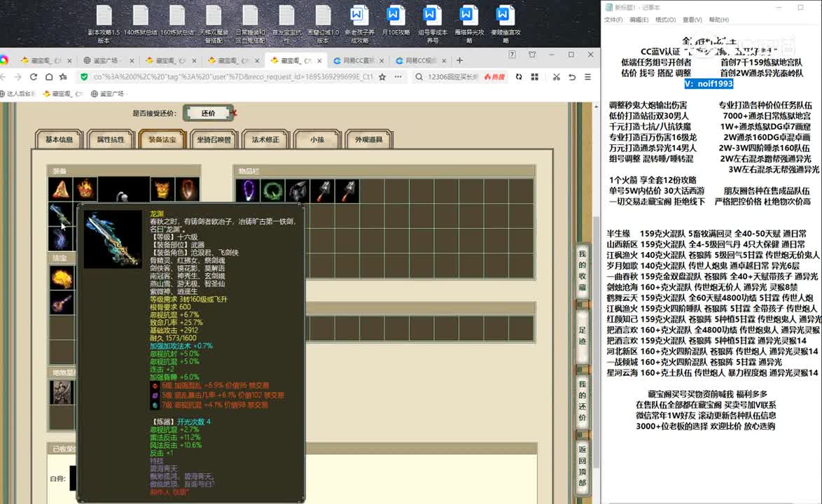Open the 首发宝宝抗性 desktop file
The width and height of the screenshot is (822, 504).
pyautogui.click(x=287, y=24)
